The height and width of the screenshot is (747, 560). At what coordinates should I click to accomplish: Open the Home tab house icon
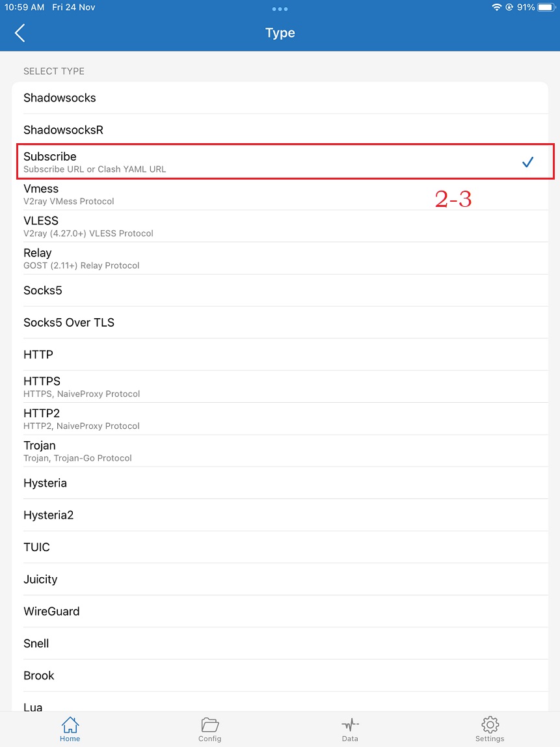[x=70, y=725]
